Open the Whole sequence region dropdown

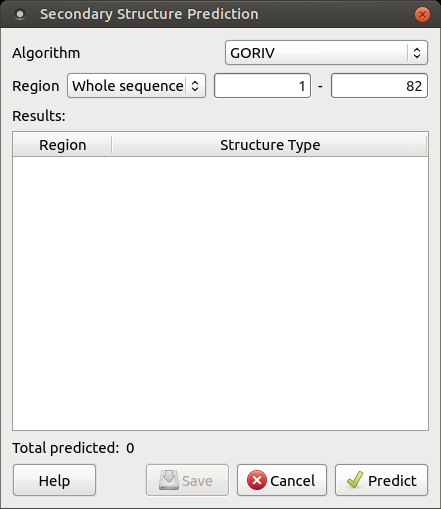pos(136,86)
